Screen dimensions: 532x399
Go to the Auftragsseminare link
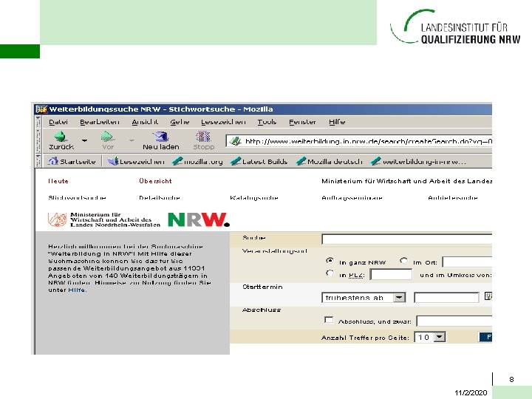[352, 197]
